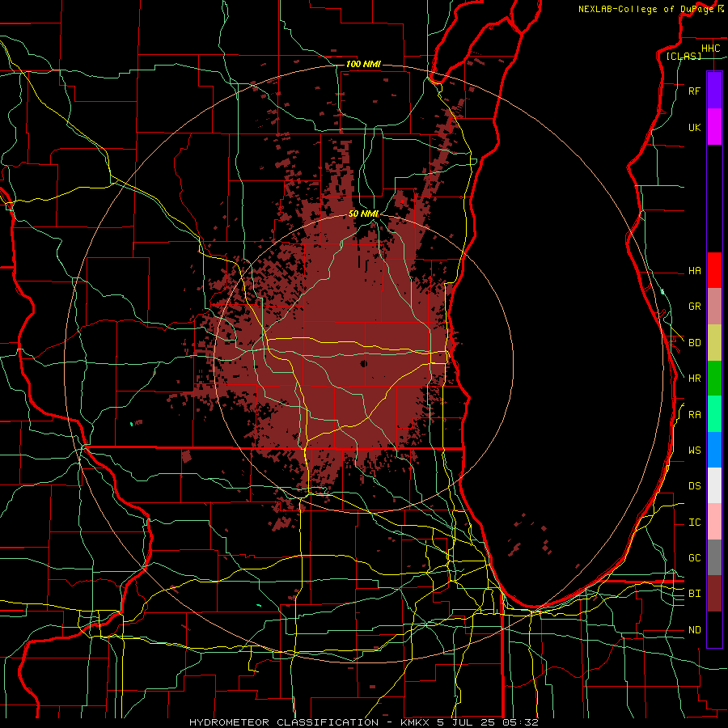Click the purple RF color swatch
Viewport: 728px width, 728px height.
714,91
